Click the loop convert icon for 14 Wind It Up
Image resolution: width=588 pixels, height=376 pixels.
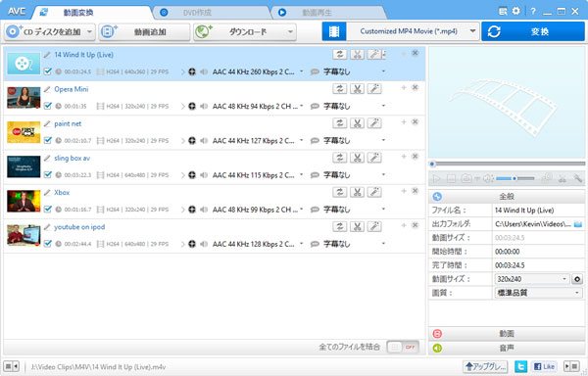[340, 54]
